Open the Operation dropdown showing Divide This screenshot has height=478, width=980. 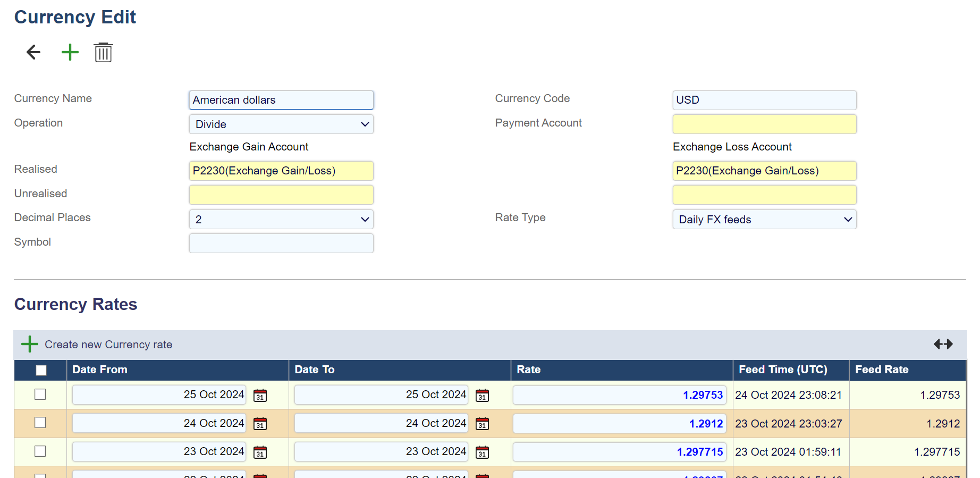click(x=281, y=124)
